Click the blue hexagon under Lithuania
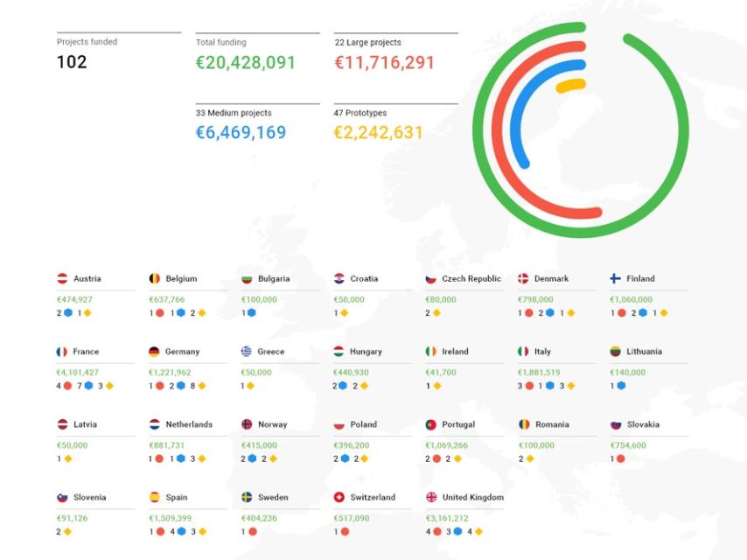747x560 pixels. 621,386
